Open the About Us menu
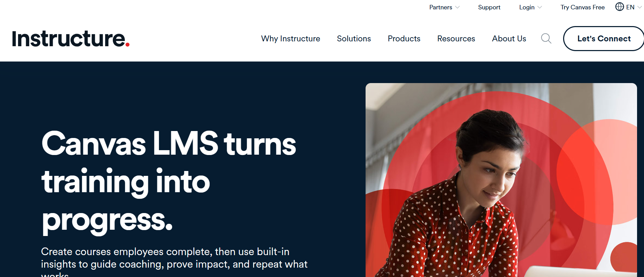This screenshot has height=277, width=644. 509,39
